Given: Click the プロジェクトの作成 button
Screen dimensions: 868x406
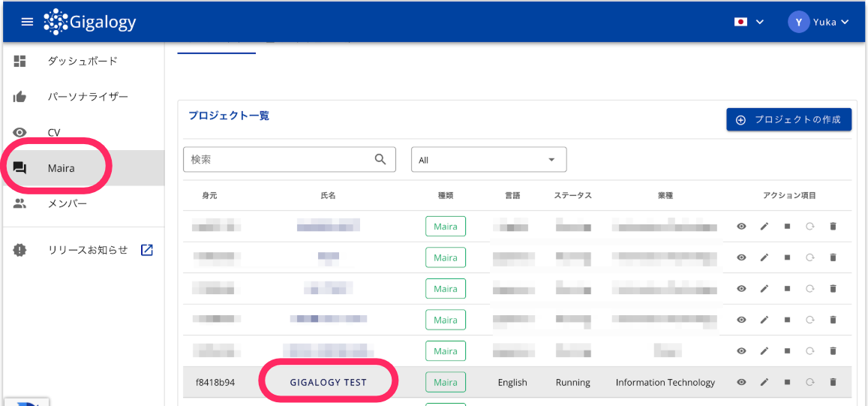Looking at the screenshot, I should coord(788,119).
